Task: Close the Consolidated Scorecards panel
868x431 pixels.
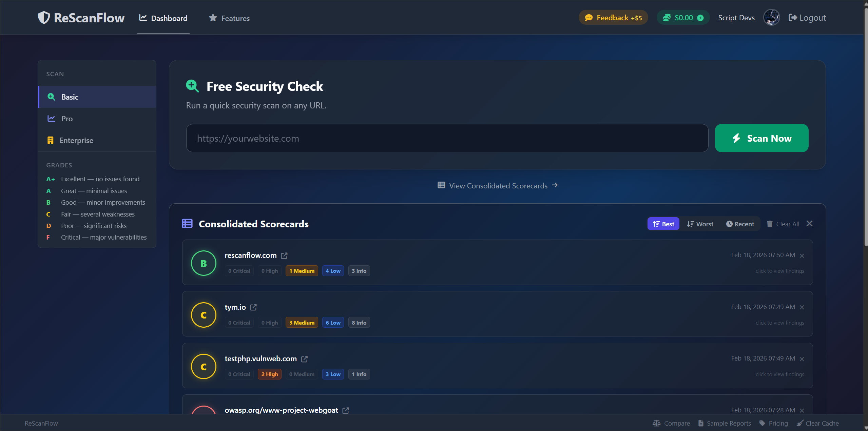Action: 809,224
